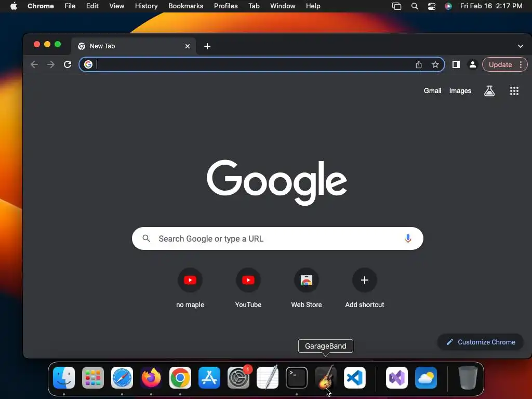Open Visual Studio from the Dock
The image size is (532, 399).
(x=397, y=378)
